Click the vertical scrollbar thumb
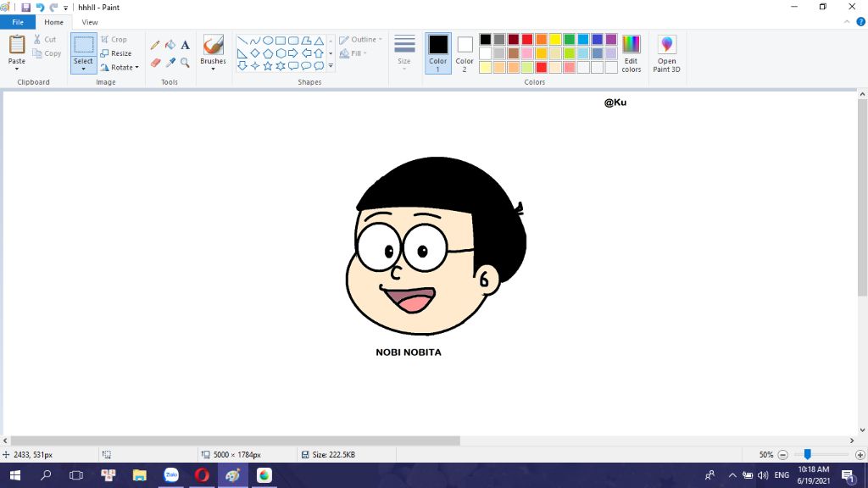 (x=862, y=197)
